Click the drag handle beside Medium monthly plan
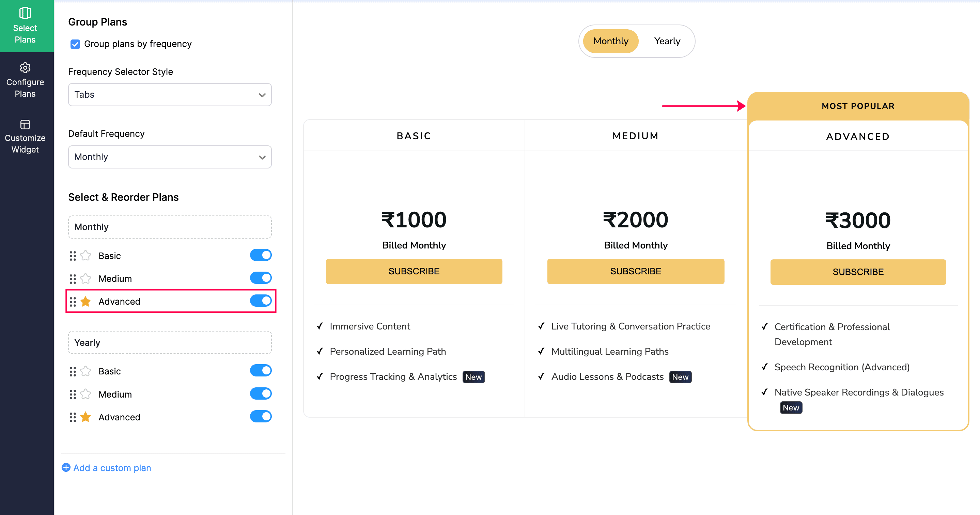This screenshot has width=980, height=515. 74,278
